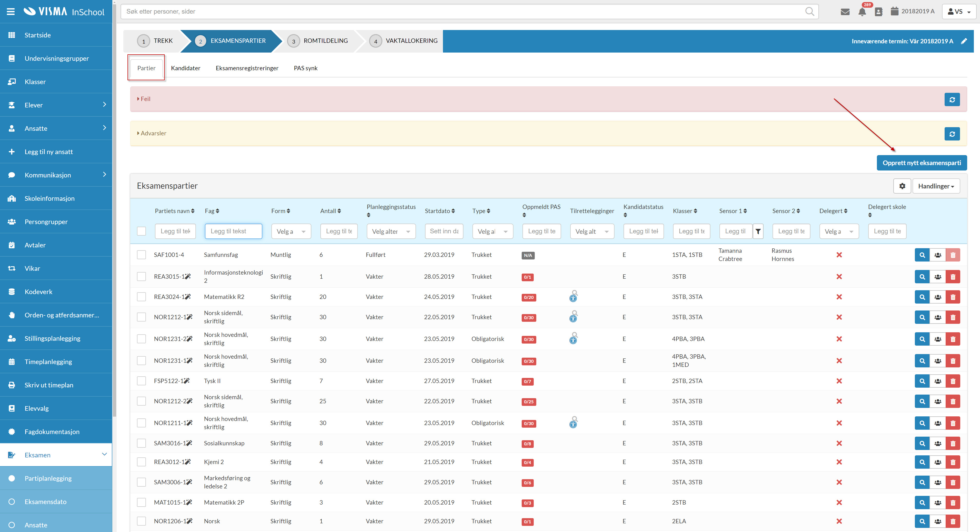
Task: Open the hamburger menu icon
Action: (11, 12)
